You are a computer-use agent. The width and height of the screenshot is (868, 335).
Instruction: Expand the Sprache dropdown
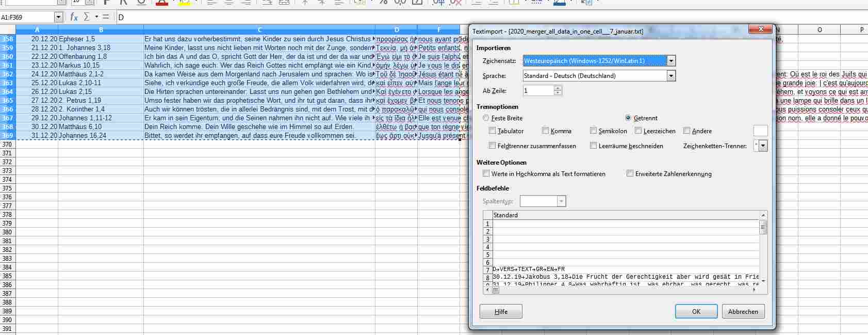(x=671, y=76)
